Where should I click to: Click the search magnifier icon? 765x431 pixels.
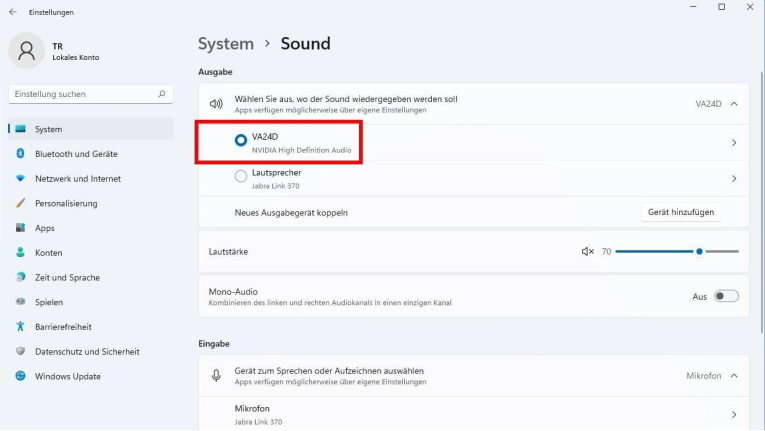pos(162,94)
